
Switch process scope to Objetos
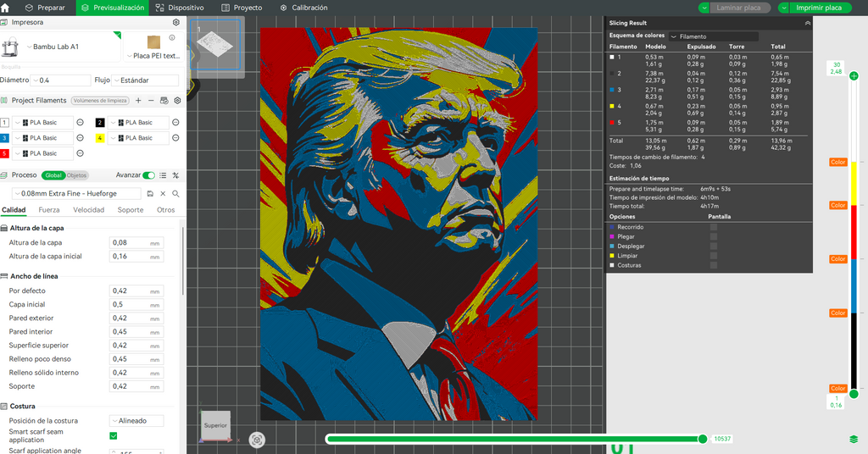[x=77, y=175]
